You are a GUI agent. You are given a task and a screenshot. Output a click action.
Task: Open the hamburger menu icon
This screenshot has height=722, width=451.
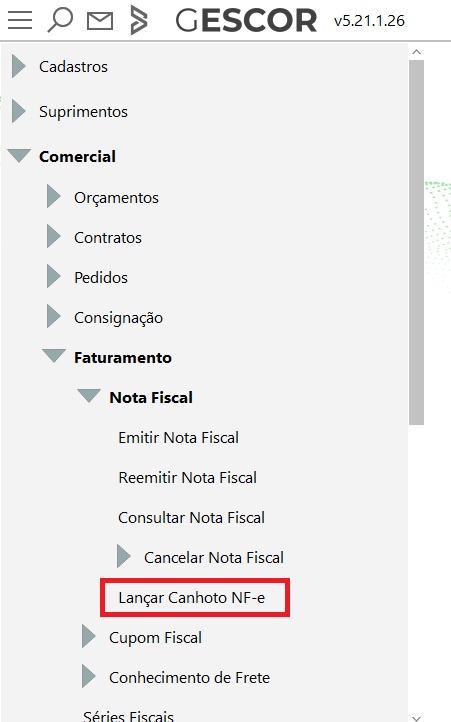[20, 20]
